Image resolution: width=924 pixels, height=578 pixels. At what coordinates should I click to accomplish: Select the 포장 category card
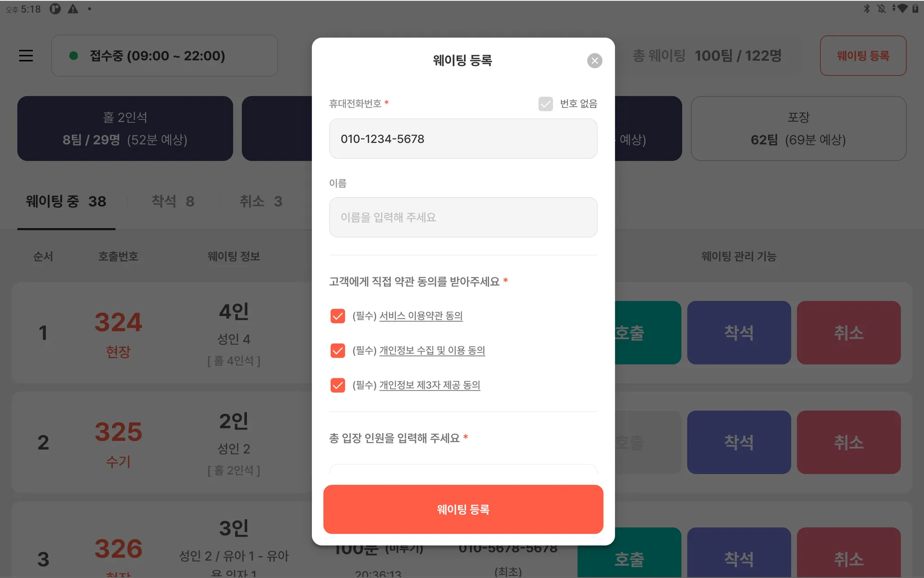coord(798,128)
